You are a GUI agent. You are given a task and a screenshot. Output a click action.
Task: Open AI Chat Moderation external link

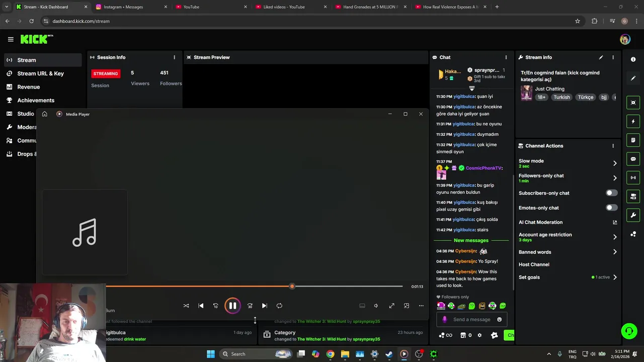[615, 222]
